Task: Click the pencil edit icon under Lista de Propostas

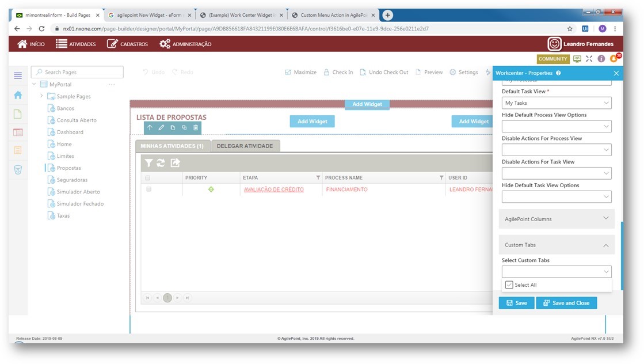Action: (x=161, y=128)
